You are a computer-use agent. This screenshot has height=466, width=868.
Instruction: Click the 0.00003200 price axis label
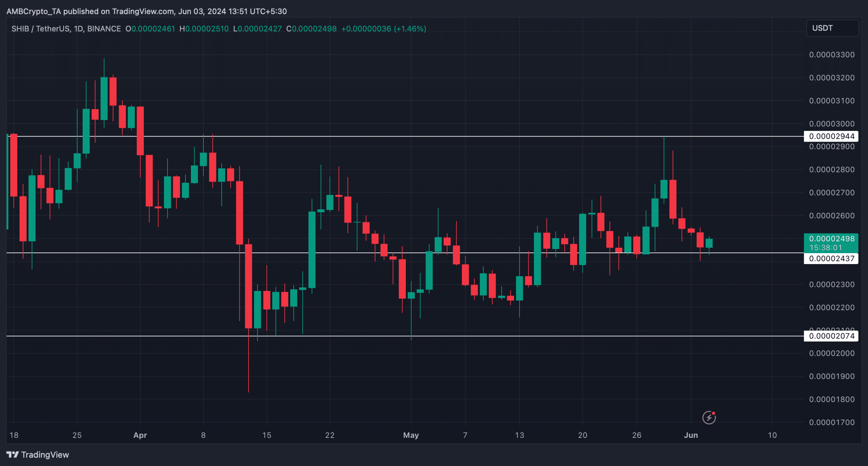coord(832,78)
